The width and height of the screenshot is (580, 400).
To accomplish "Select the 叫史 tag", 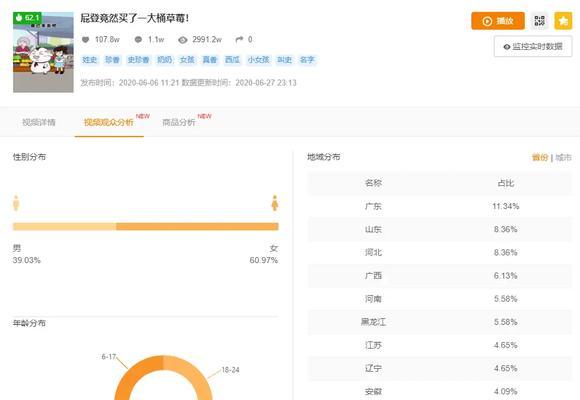I will point(284,60).
